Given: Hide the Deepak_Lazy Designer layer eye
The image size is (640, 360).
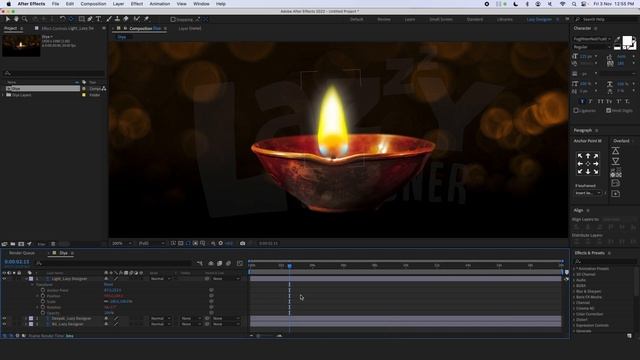Looking at the screenshot, I should pos(4,318).
